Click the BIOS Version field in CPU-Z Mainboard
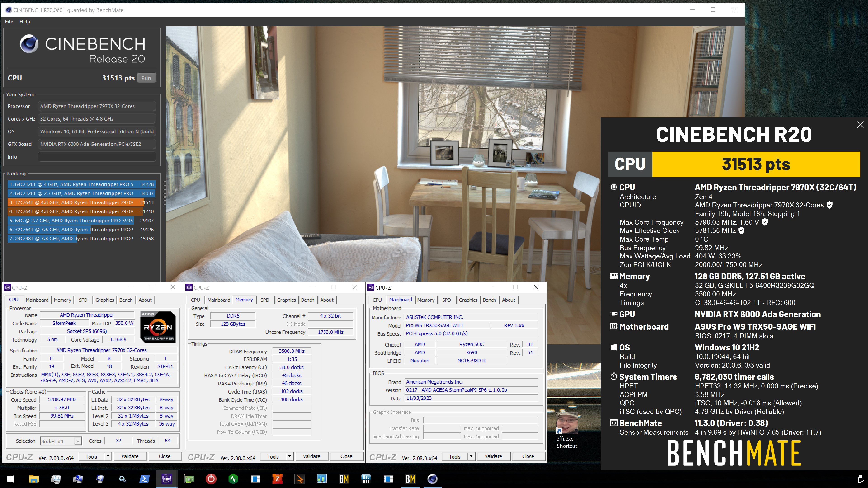This screenshot has height=488, width=868. 471,390
